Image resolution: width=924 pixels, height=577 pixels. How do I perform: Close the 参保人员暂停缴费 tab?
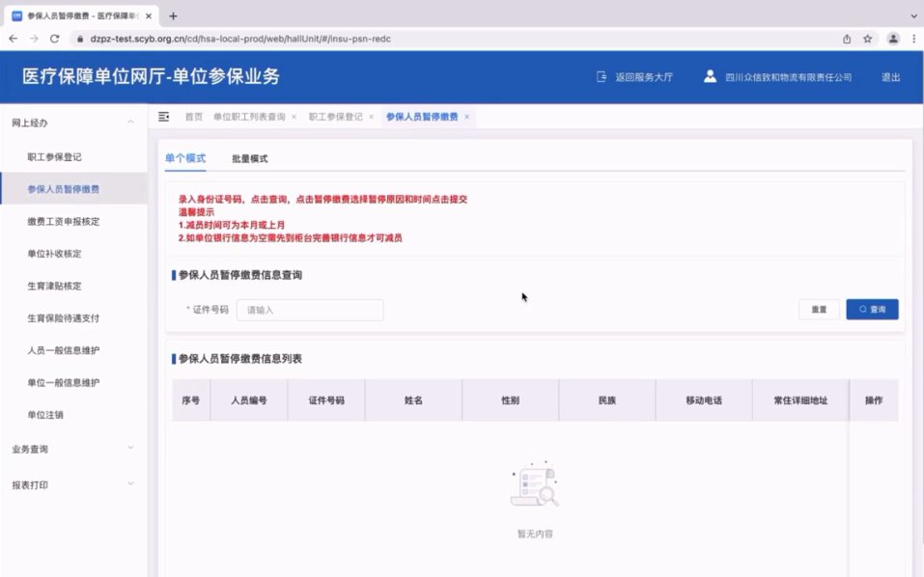click(467, 117)
